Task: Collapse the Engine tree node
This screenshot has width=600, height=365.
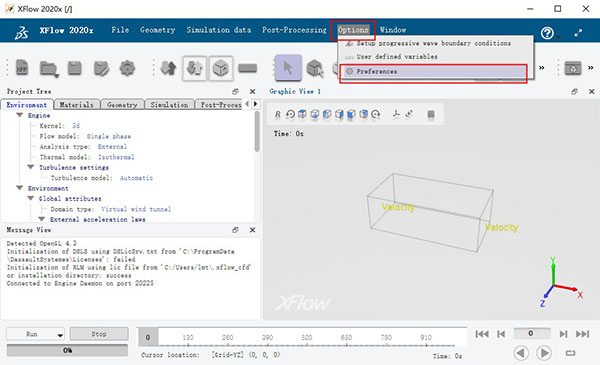Action: (x=20, y=115)
